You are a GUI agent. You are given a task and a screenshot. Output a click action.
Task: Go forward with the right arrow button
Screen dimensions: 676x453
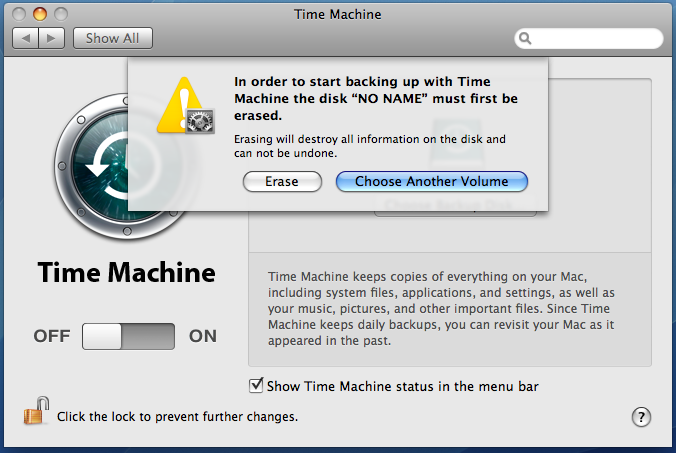click(51, 38)
